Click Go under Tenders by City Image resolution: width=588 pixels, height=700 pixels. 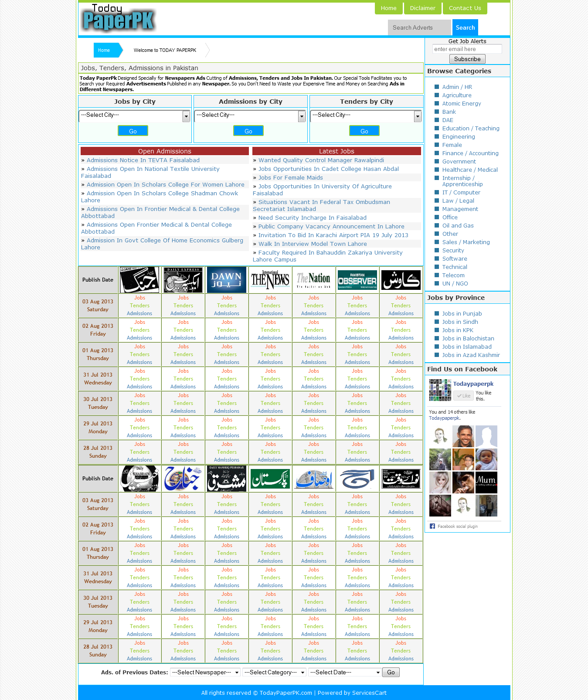364,131
